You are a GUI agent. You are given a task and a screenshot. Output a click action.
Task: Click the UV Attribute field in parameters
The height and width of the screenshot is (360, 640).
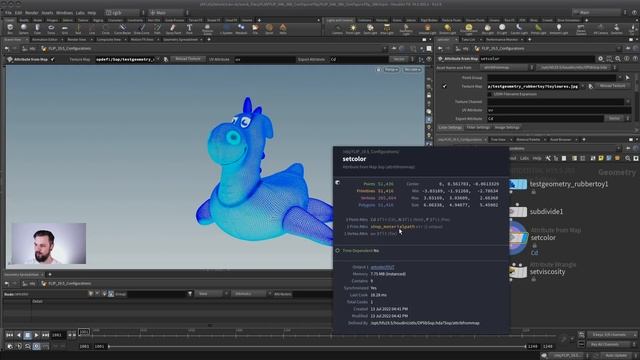point(559,110)
